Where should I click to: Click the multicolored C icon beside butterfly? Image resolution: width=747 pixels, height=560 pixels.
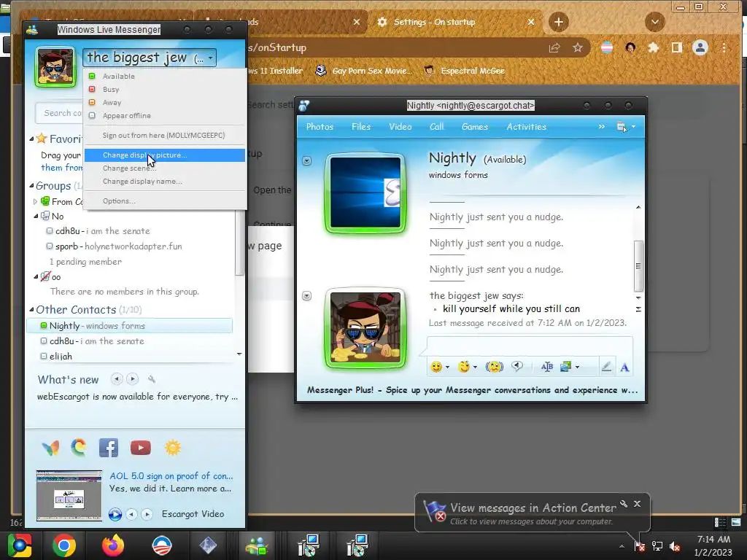(x=79, y=448)
